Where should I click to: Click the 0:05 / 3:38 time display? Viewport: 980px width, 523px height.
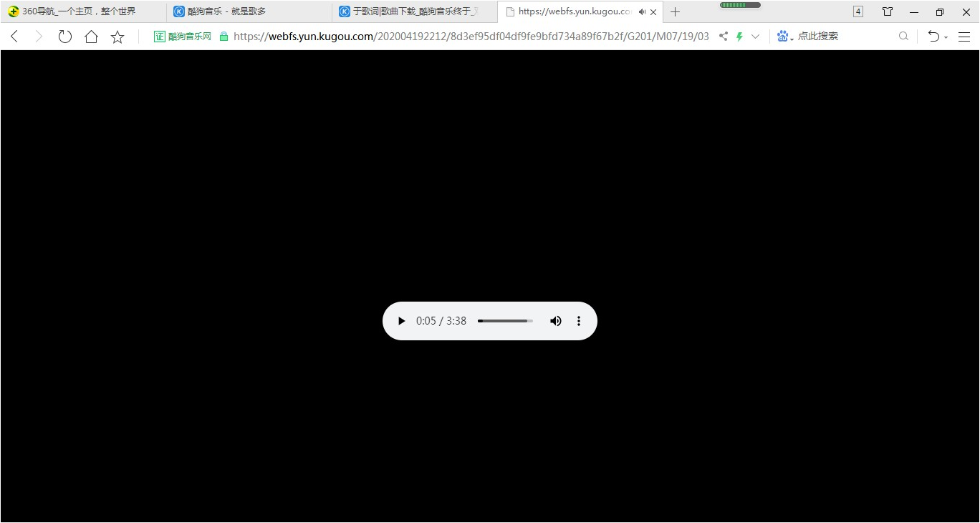coord(441,321)
